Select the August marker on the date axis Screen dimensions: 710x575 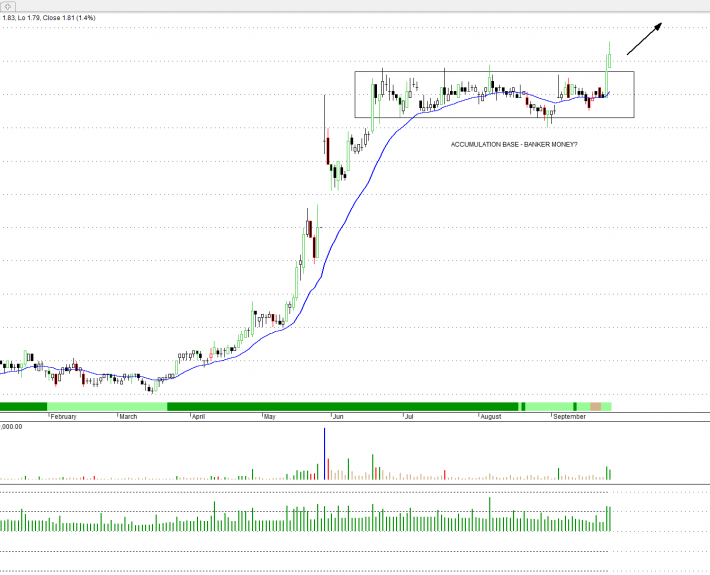(489, 415)
